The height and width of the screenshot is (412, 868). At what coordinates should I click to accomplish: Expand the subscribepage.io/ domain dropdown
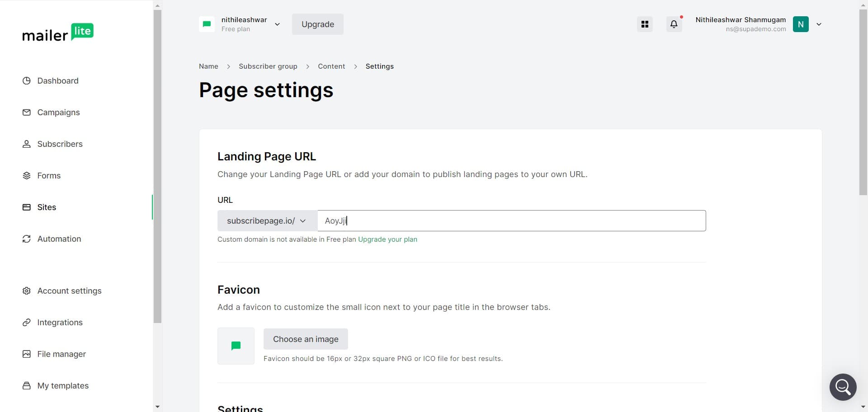tap(267, 221)
